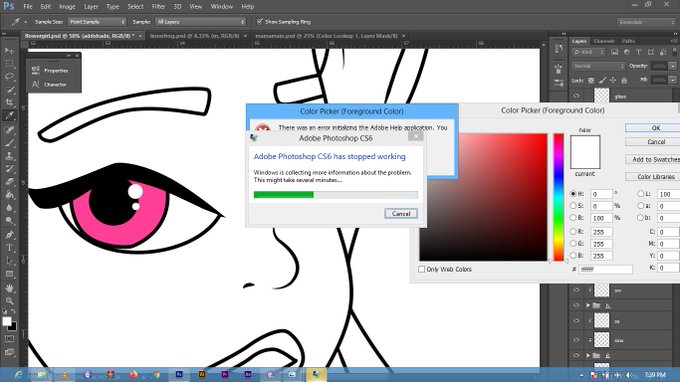Select the Healing Brush tool
This screenshot has height=382, width=680.
tap(9, 130)
